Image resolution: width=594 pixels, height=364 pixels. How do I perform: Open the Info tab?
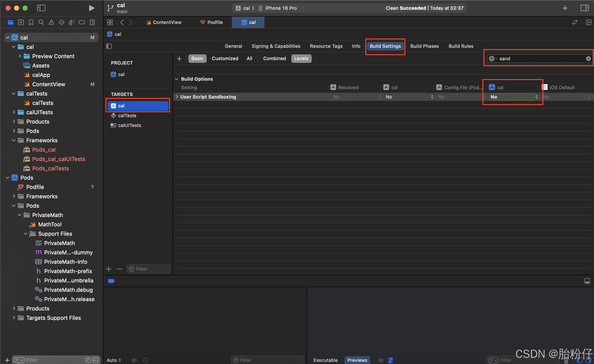pyautogui.click(x=356, y=46)
